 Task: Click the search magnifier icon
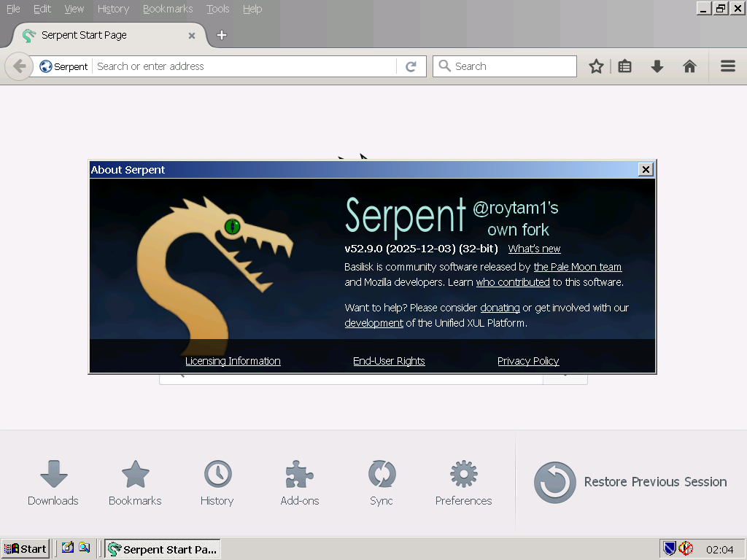(444, 66)
